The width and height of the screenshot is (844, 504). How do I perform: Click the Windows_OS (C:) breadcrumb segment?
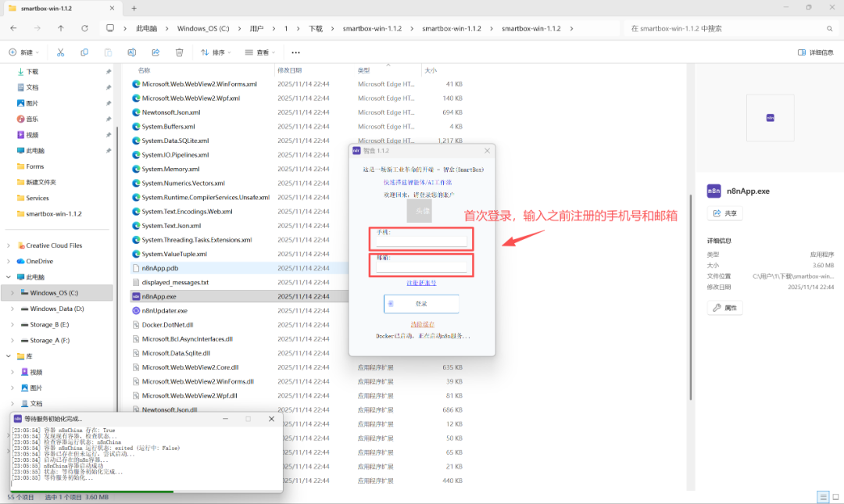pyautogui.click(x=203, y=29)
